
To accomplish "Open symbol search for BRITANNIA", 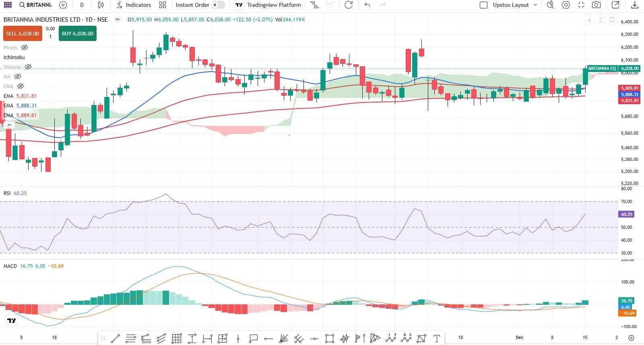I will click(x=35, y=5).
